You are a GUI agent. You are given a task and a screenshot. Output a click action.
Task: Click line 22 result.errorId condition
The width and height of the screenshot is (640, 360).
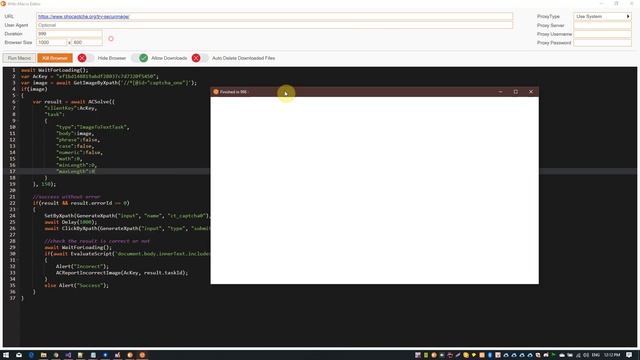[81, 203]
